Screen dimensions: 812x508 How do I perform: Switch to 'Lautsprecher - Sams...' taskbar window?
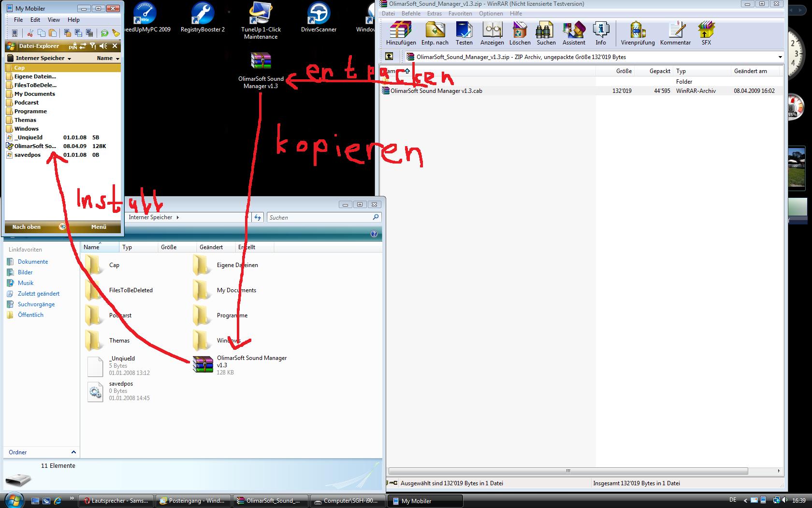(116, 501)
